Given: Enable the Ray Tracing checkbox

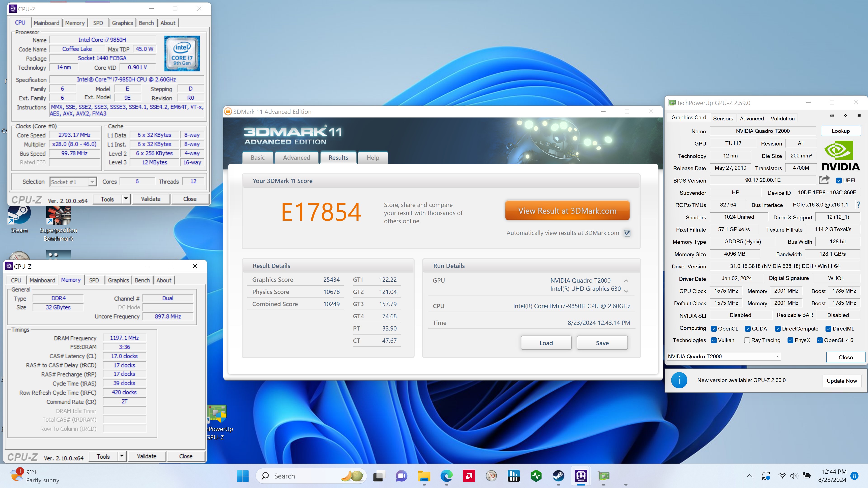Looking at the screenshot, I should (747, 340).
